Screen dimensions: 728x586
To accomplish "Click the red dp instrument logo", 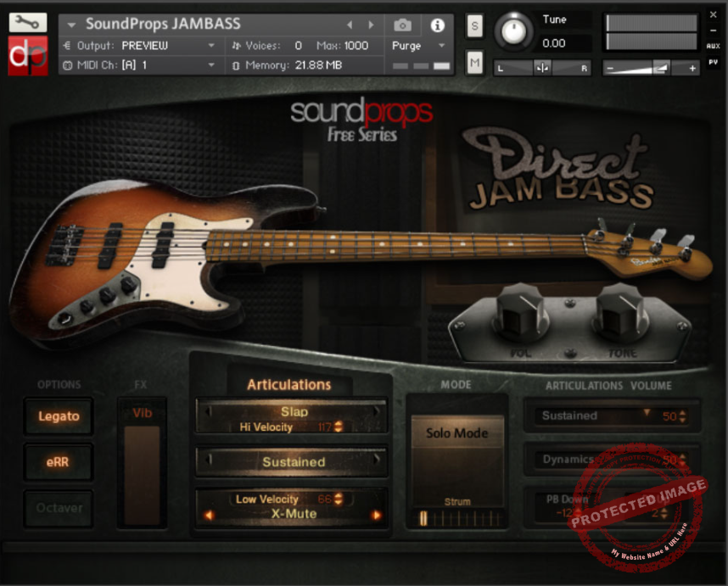I will (28, 56).
